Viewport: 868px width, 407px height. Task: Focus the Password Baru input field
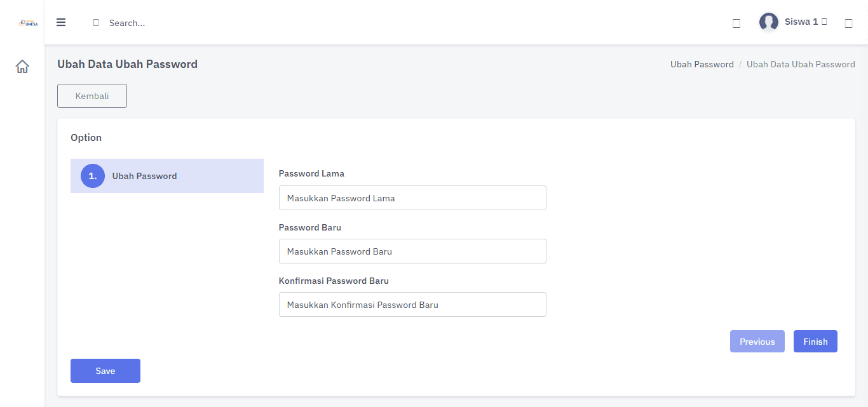412,251
